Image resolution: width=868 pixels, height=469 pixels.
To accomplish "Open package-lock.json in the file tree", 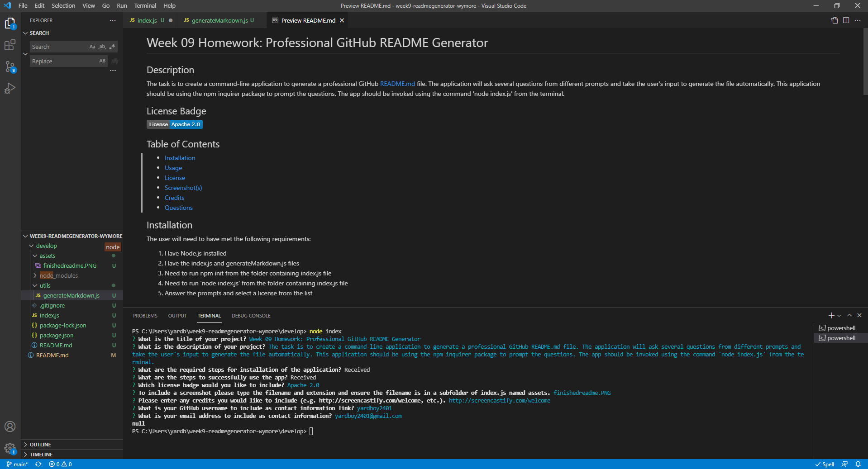I will click(63, 325).
